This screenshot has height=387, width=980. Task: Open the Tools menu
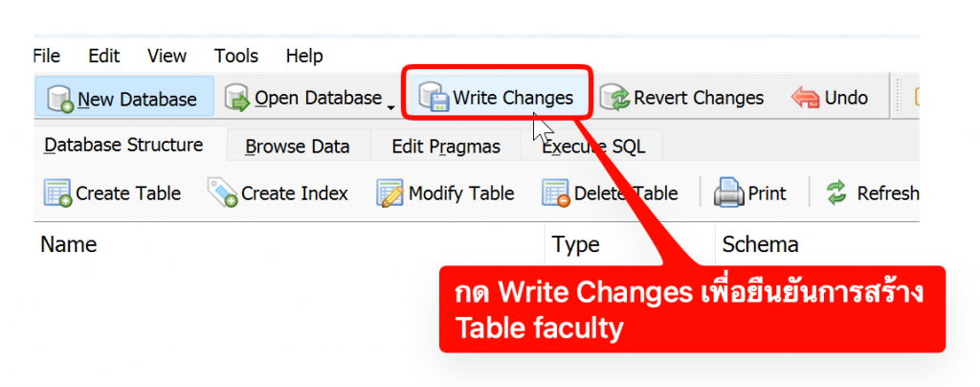point(236,56)
